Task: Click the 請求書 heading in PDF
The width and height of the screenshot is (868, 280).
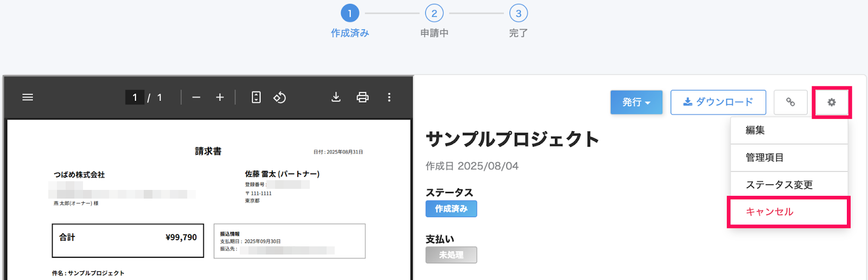Action: click(x=208, y=151)
